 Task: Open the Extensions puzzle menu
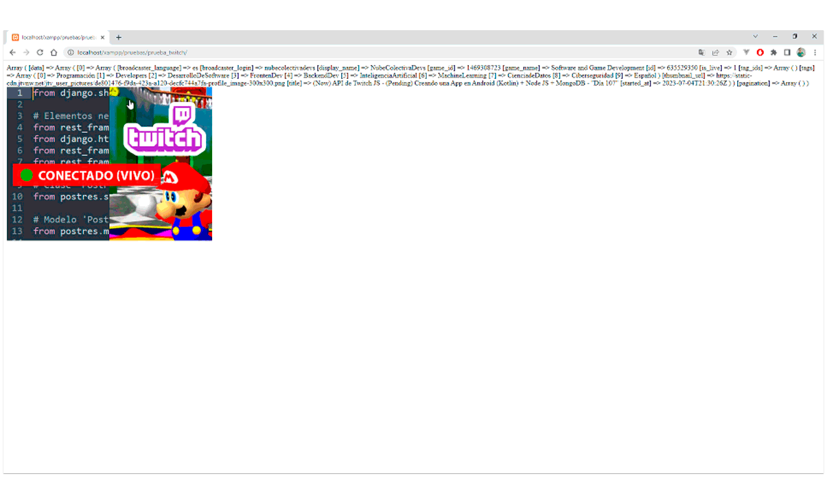point(773,52)
